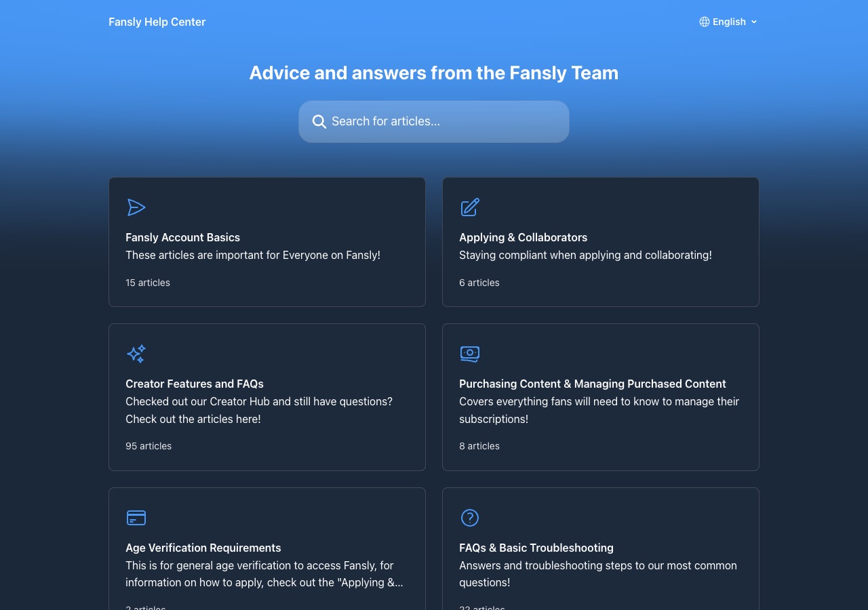868x610 pixels.
Task: Click the paper plane icon for Fansly Account Basics
Action: [x=136, y=207]
